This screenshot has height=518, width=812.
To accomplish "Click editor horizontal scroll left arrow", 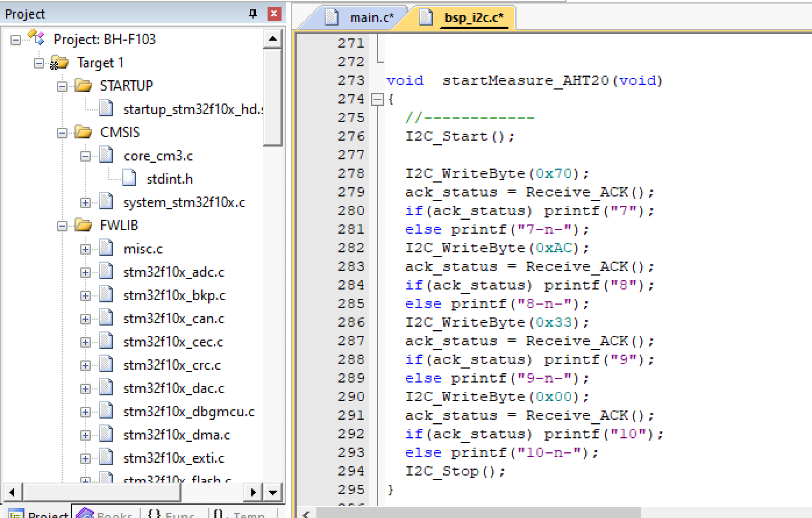I will click(306, 513).
